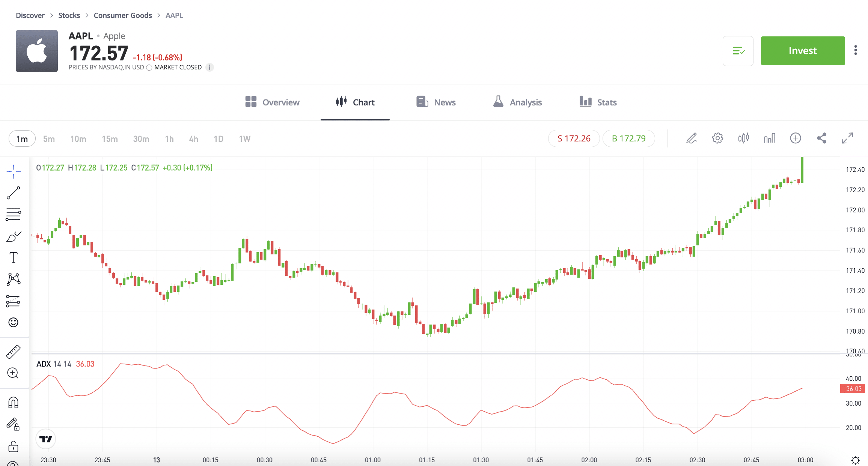Share the AAPL chart

(x=821, y=138)
